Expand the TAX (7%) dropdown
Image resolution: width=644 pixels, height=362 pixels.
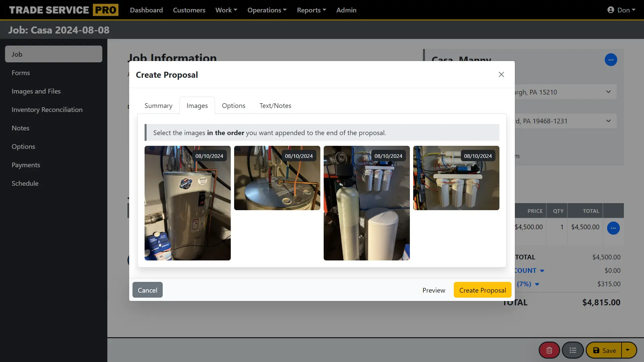click(x=537, y=284)
